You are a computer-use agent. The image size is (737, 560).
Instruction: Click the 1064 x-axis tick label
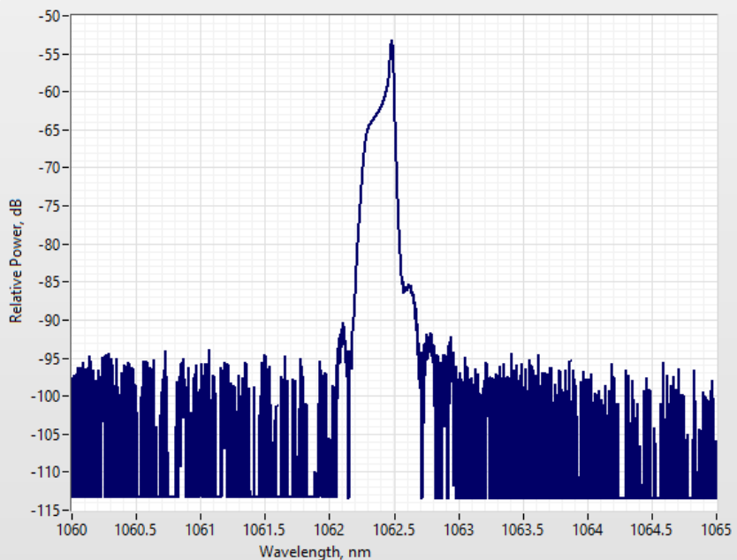(x=587, y=529)
